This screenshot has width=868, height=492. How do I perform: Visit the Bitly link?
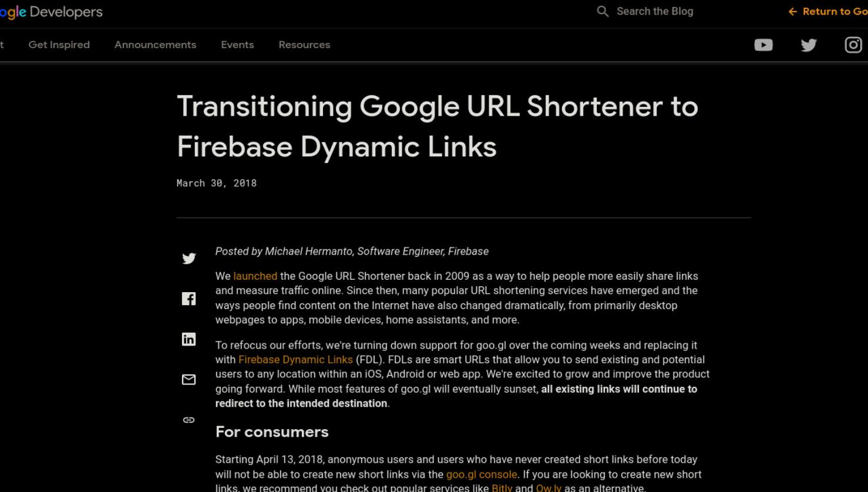[x=502, y=488]
